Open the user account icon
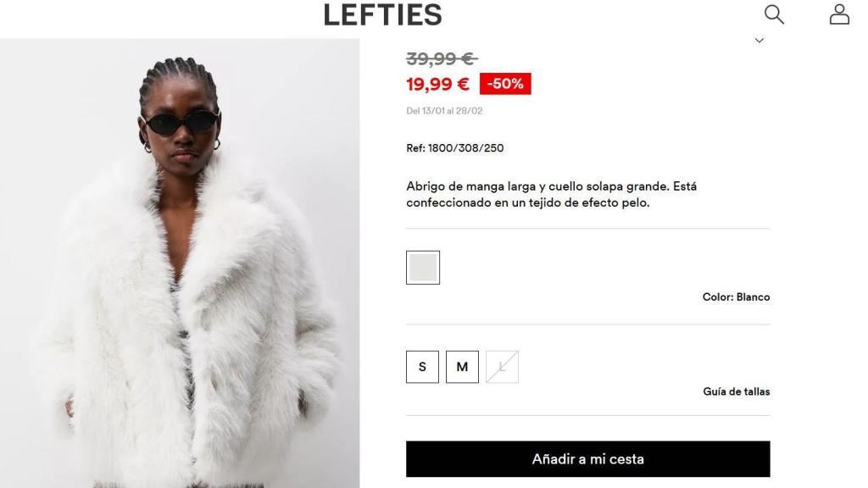Image resolution: width=868 pixels, height=488 pixels. 839,15
